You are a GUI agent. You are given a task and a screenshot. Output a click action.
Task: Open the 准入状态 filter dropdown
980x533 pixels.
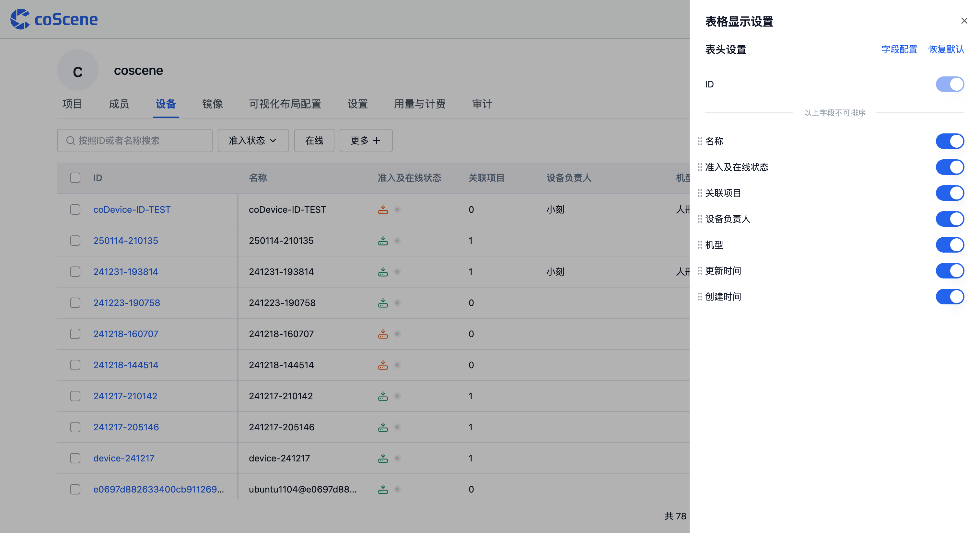[x=253, y=141]
